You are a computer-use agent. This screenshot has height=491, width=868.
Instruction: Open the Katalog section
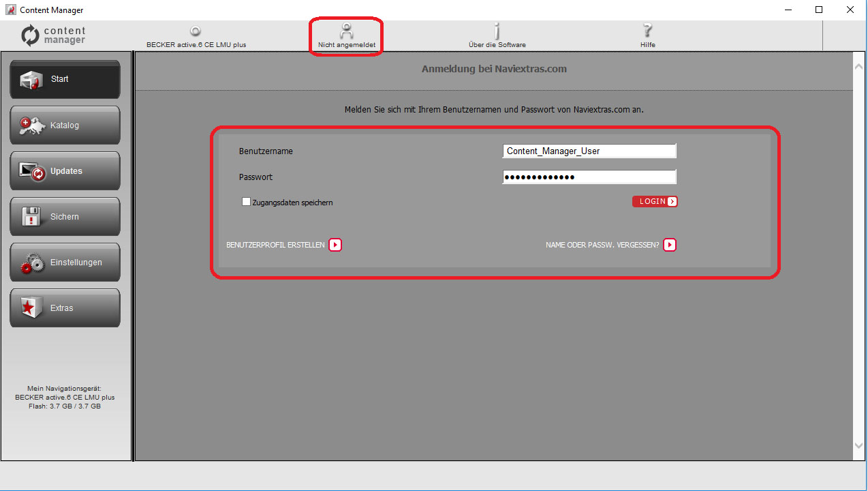(x=65, y=125)
